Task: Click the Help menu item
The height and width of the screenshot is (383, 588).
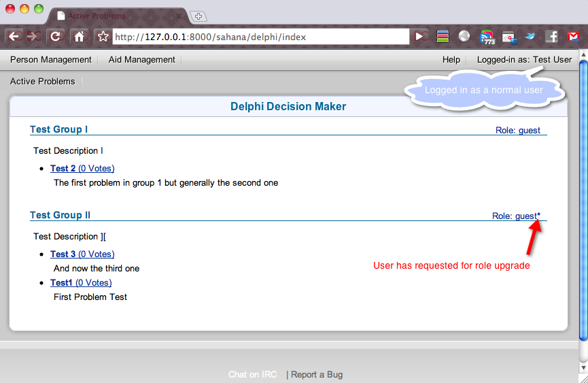Action: click(451, 60)
